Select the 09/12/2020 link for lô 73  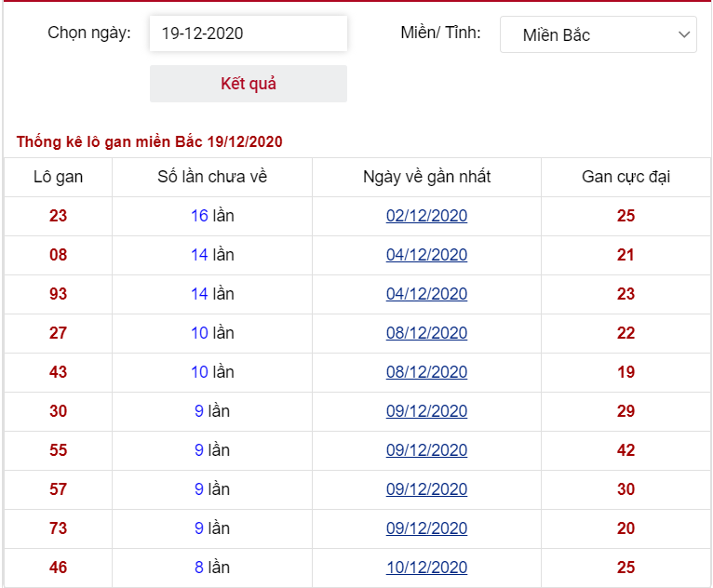click(x=426, y=528)
